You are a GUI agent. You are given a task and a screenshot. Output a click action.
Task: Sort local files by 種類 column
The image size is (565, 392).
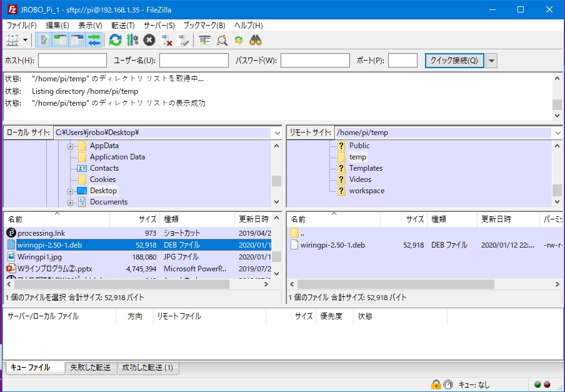point(197,219)
